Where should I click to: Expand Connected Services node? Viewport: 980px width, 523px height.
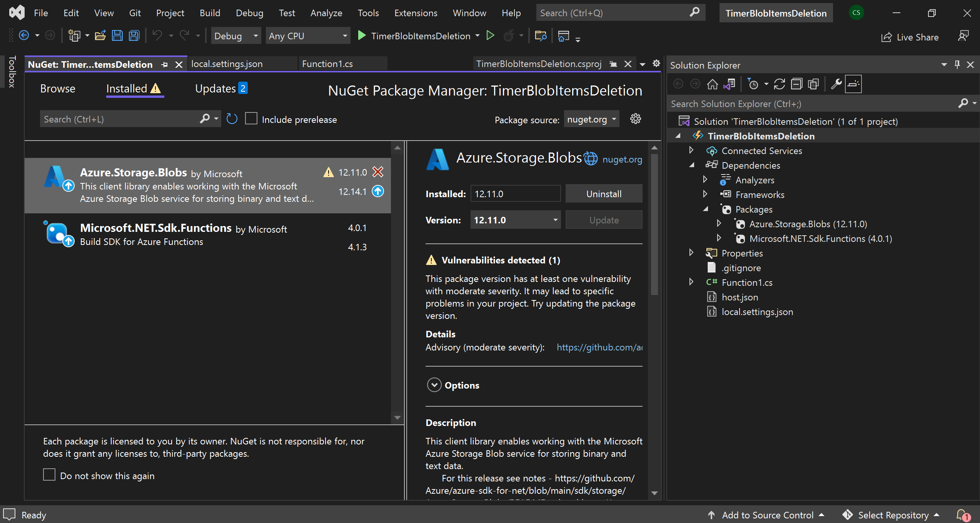point(691,150)
